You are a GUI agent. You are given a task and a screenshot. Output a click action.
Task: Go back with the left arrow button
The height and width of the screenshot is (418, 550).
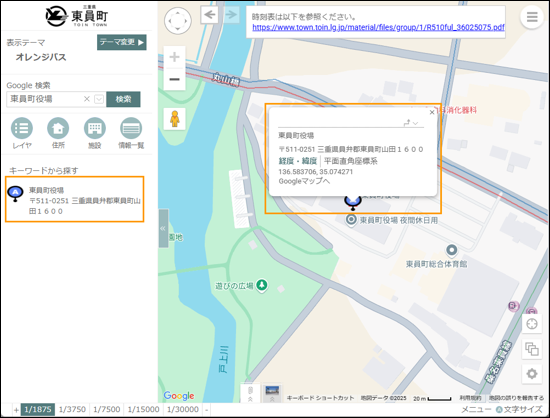tap(209, 15)
